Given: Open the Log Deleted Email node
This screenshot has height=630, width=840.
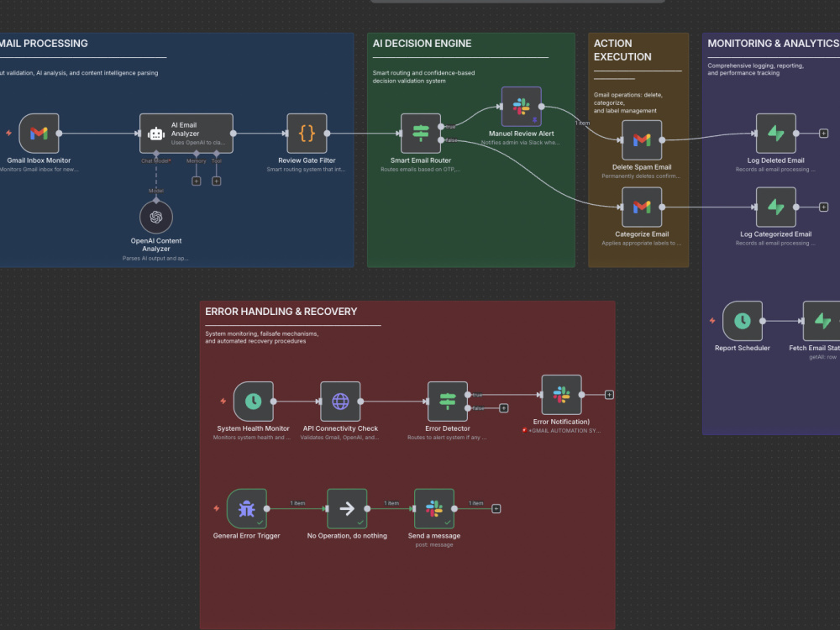Looking at the screenshot, I should tap(775, 134).
